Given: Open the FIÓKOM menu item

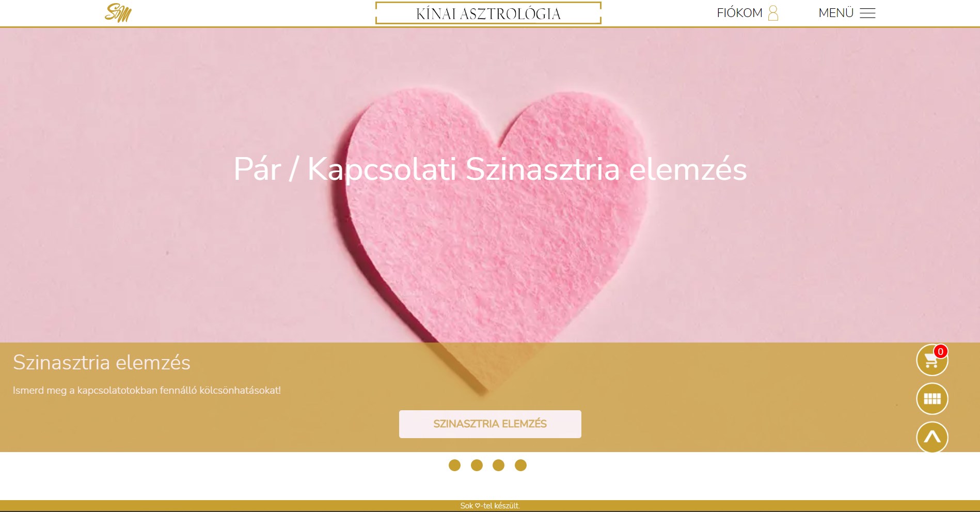Looking at the screenshot, I should (x=739, y=13).
